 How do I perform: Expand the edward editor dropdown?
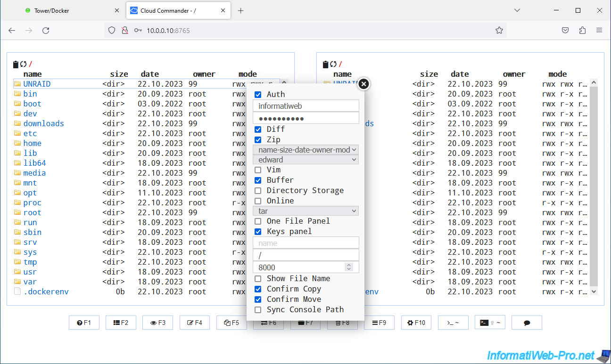(305, 160)
